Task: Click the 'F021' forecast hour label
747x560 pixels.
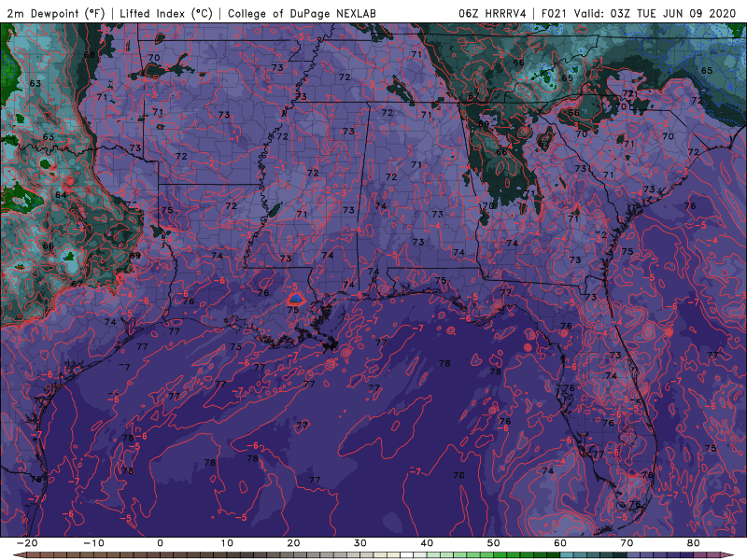Action: [555, 13]
